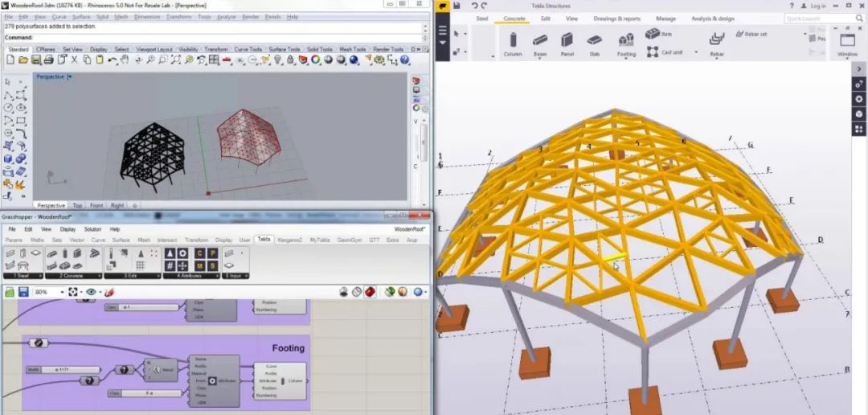Switch to the Top viewport tab

(x=77, y=206)
